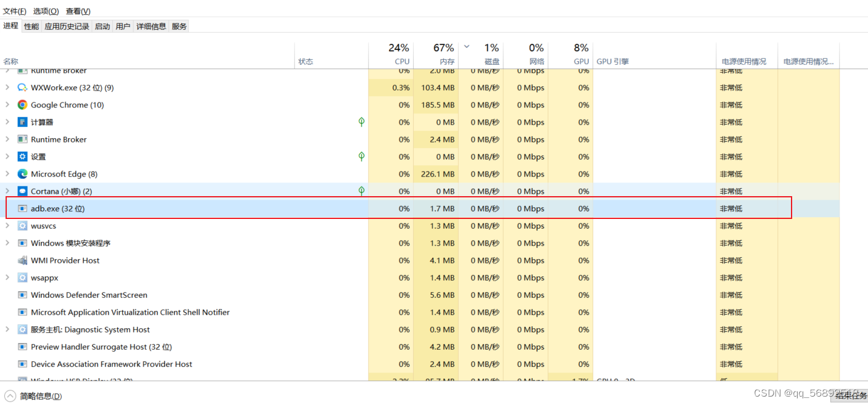
Task: Click the adb.exe process icon
Action: 23,208
